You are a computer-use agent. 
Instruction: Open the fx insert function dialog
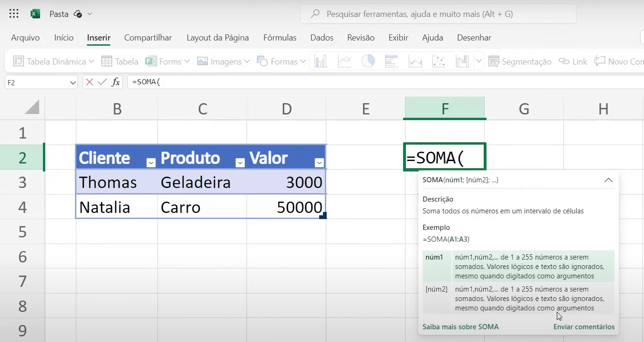coord(116,82)
